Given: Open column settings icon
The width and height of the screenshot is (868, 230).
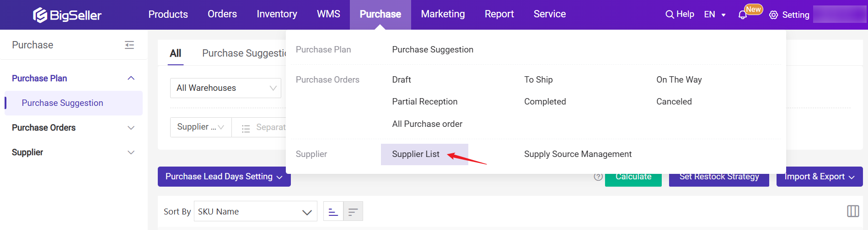Looking at the screenshot, I should point(853,211).
